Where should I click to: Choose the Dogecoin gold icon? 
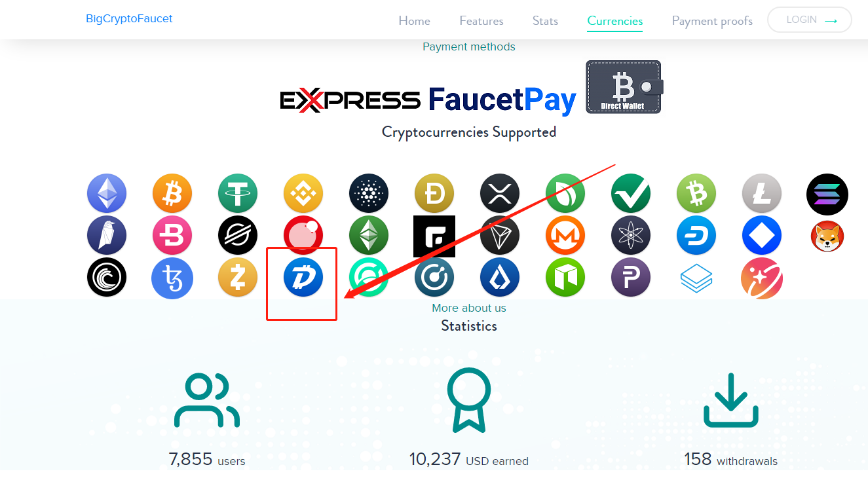point(434,193)
